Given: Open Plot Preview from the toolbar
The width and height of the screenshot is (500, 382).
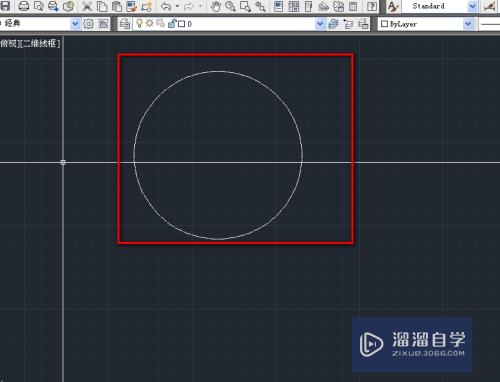Looking at the screenshot, I should tap(39, 6).
